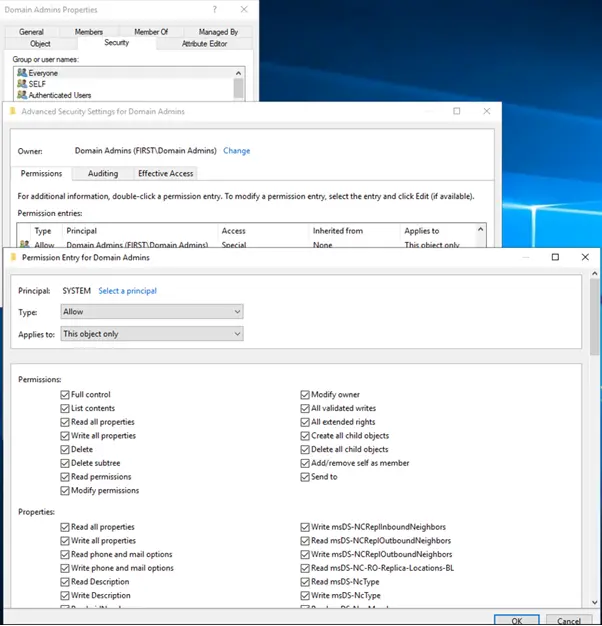Click Select a principal link
This screenshot has height=626, width=602.
point(127,291)
